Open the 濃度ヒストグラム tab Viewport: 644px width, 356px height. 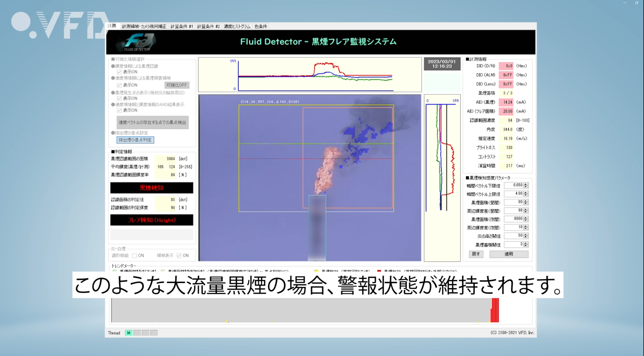click(x=237, y=26)
